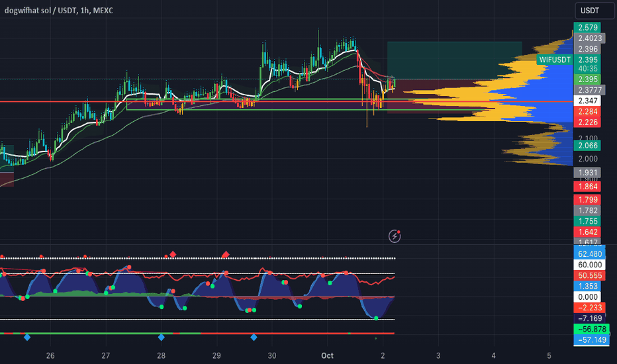
Task: Click the blue diamond marker above date 28
Action: 161,338
